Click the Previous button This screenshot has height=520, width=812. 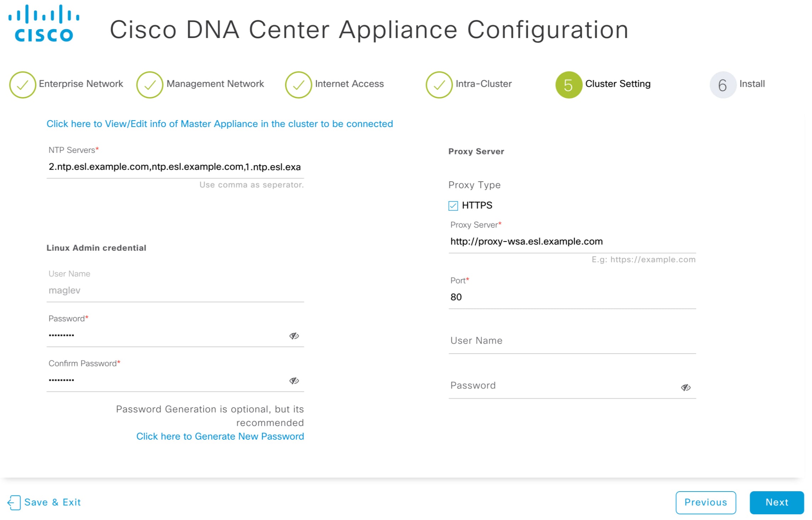tap(706, 502)
